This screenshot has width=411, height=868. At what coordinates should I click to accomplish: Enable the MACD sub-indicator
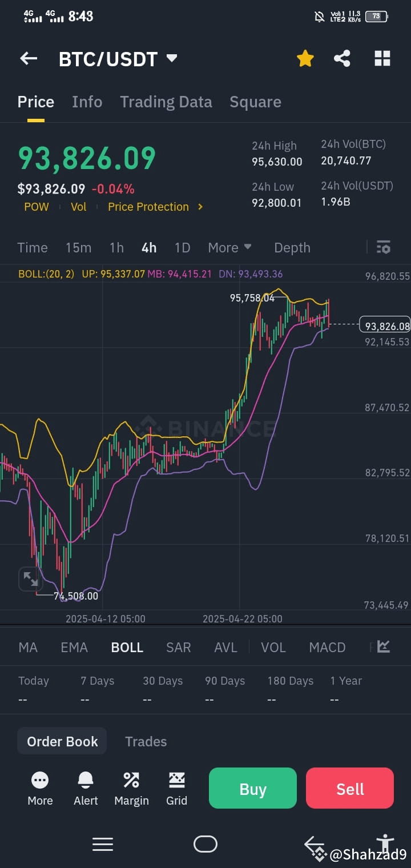327,647
